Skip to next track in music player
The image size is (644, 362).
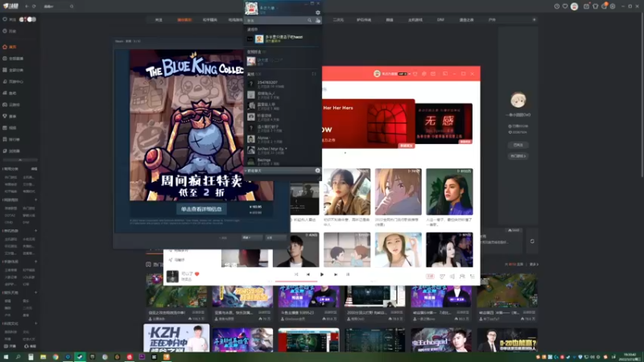pos(336,274)
